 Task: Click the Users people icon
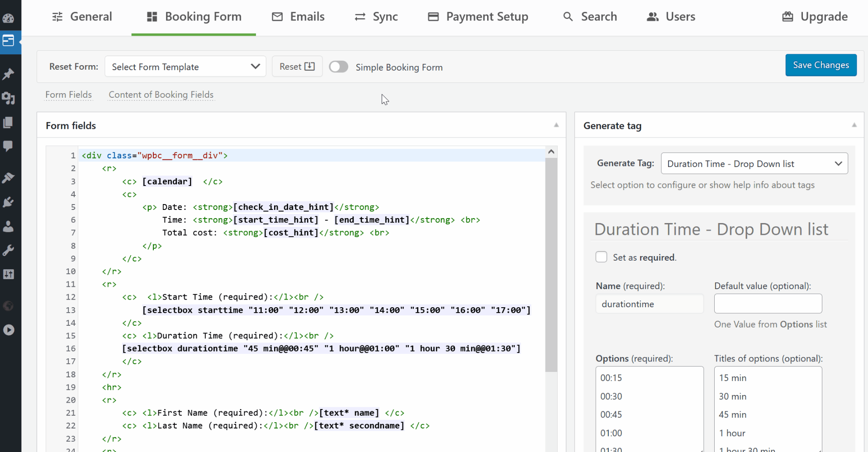[x=653, y=17]
